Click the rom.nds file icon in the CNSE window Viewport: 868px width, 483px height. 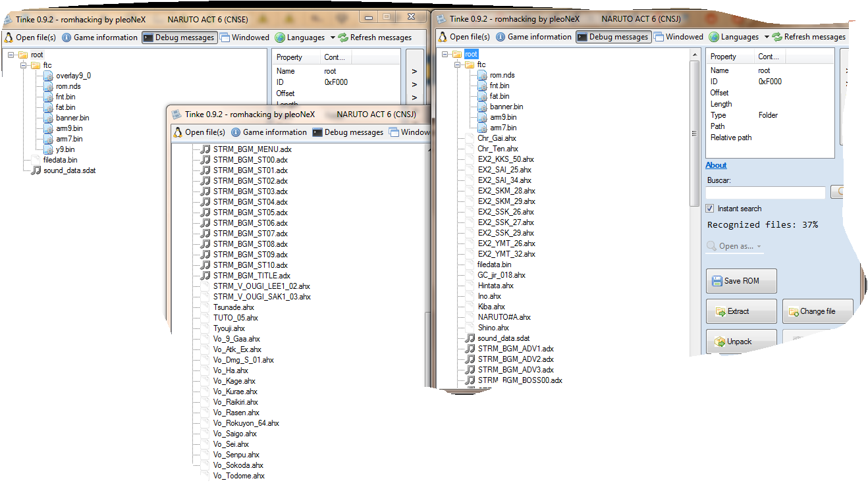tap(48, 86)
